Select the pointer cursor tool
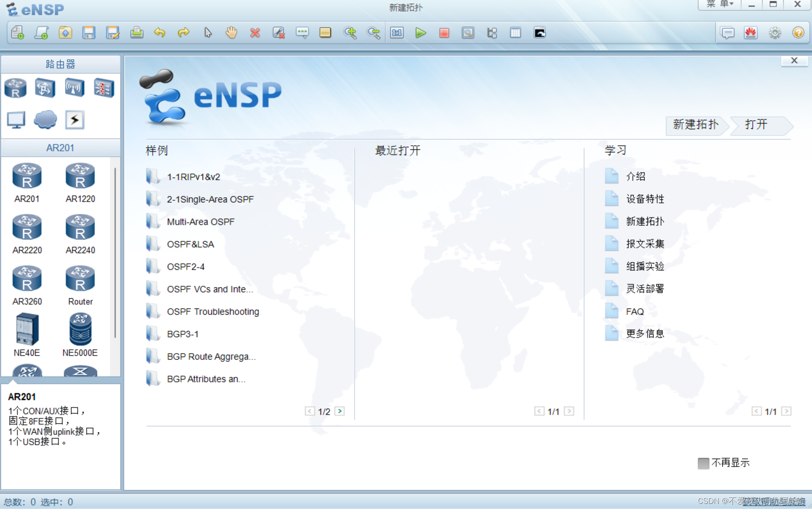The image size is (812, 509). pos(208,33)
